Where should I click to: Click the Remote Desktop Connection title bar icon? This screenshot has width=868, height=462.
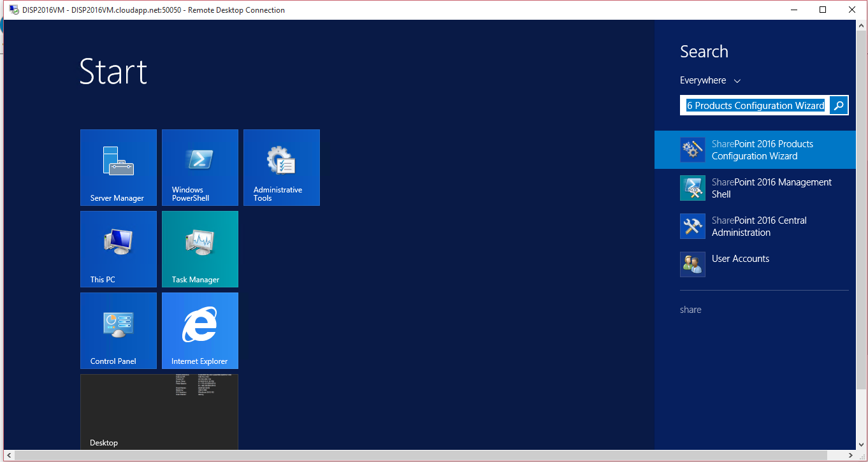pyautogui.click(x=13, y=10)
